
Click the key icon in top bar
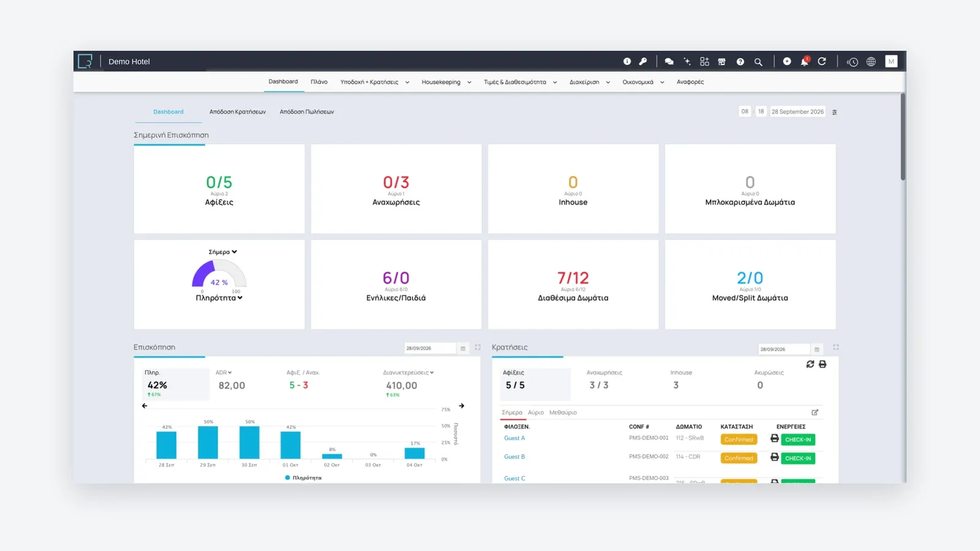[x=643, y=61]
